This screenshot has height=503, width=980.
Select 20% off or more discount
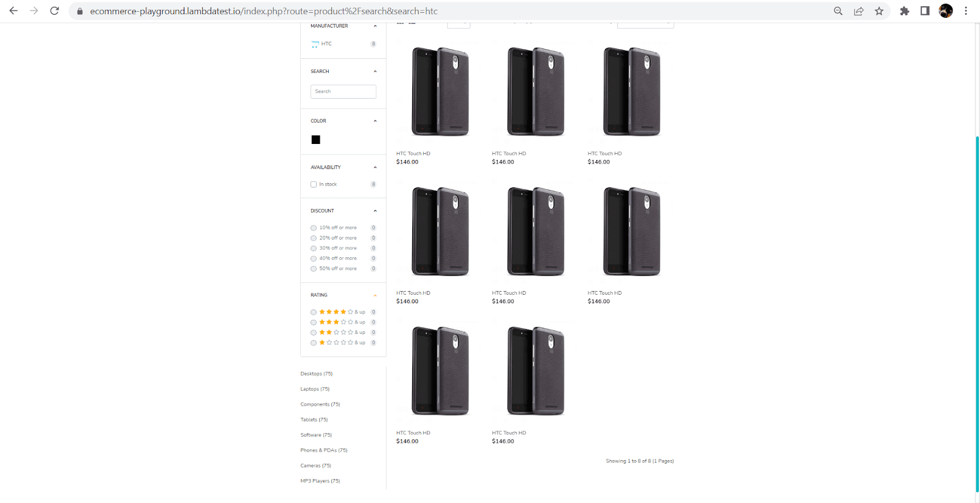[314, 238]
